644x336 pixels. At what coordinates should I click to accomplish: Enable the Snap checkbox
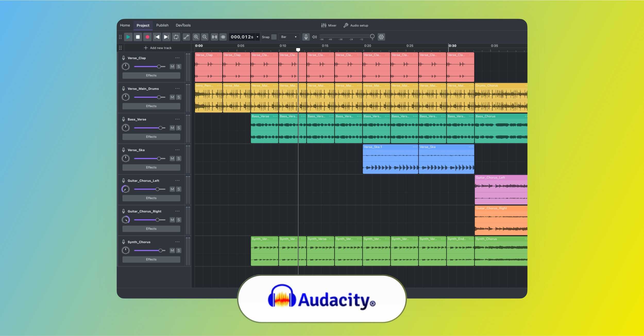click(x=274, y=37)
